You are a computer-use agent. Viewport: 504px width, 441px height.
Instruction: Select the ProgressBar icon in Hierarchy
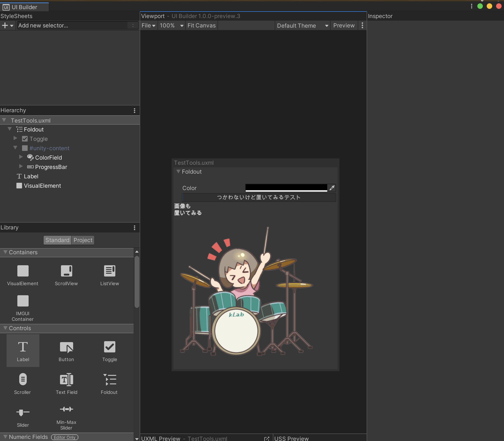[x=30, y=167]
